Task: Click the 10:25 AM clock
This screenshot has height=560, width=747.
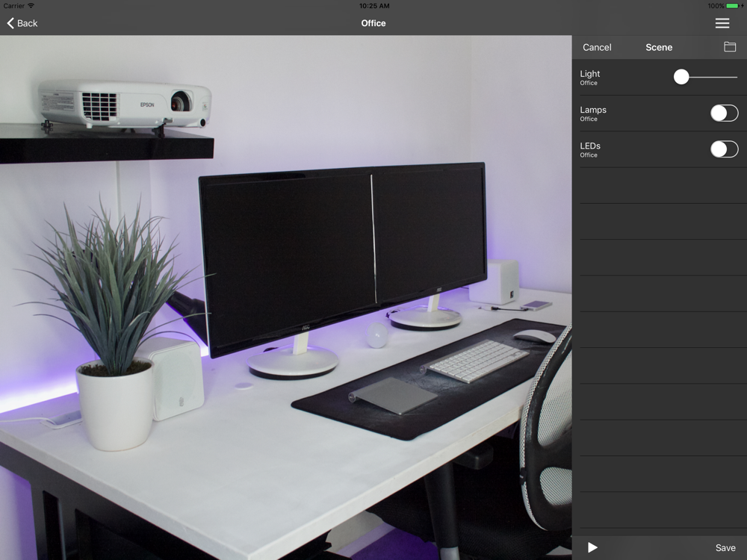Action: tap(374, 6)
